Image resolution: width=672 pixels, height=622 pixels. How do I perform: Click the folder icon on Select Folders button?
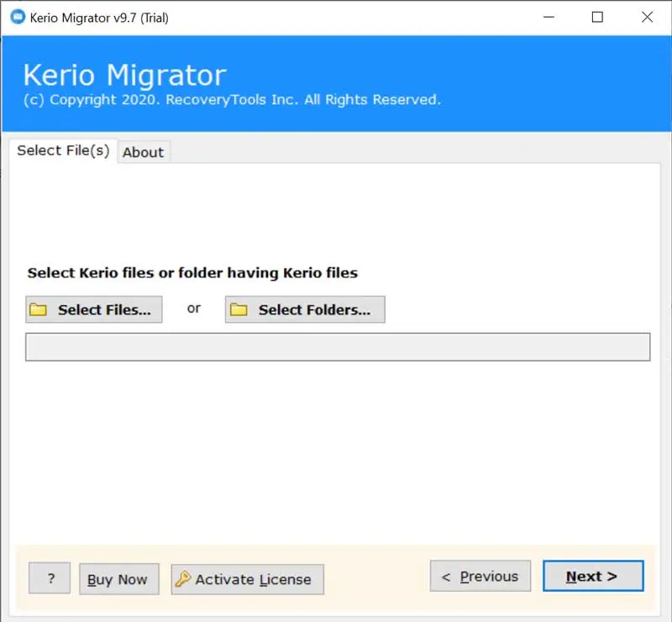click(239, 310)
